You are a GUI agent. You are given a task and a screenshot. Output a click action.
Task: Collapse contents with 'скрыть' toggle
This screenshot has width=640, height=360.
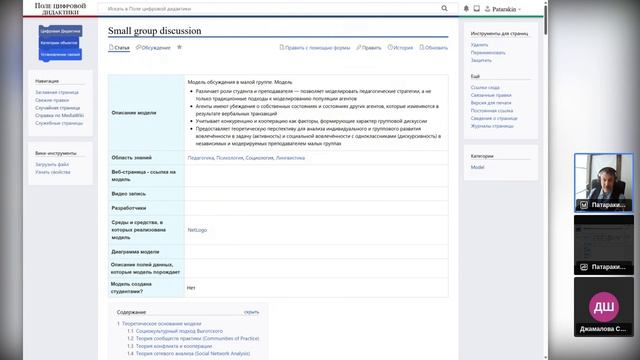[251, 312]
